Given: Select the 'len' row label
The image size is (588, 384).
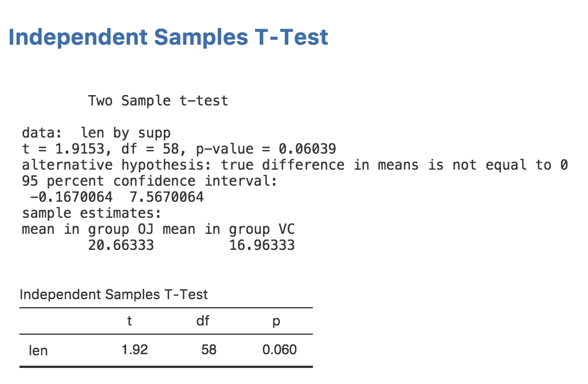Looking at the screenshot, I should (38, 350).
